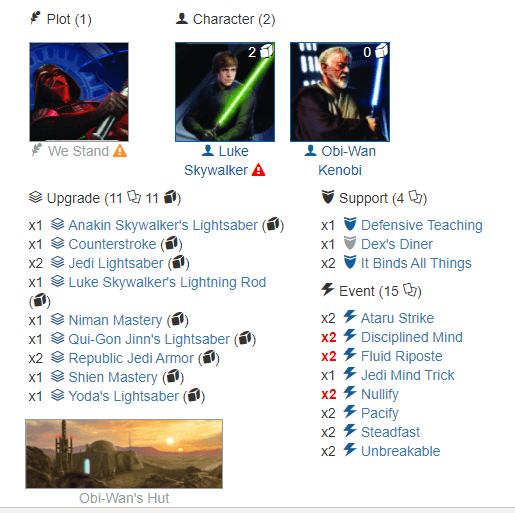515x513 pixels.
Task: Open the Anakin Skywalker's Lightsaber card link
Action: coord(163,225)
